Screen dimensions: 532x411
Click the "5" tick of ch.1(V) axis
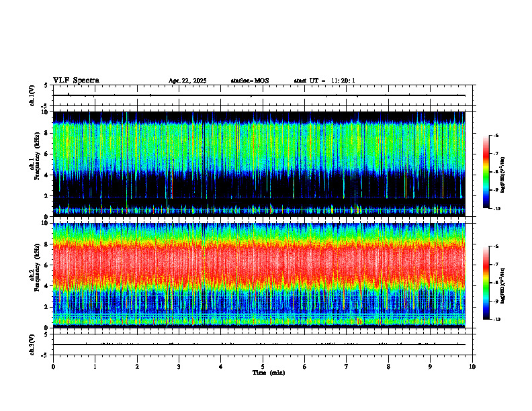(x=46, y=85)
